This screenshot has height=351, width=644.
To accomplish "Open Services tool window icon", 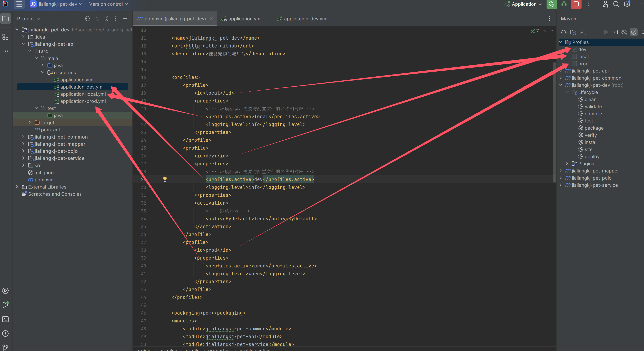I will pos(5,291).
